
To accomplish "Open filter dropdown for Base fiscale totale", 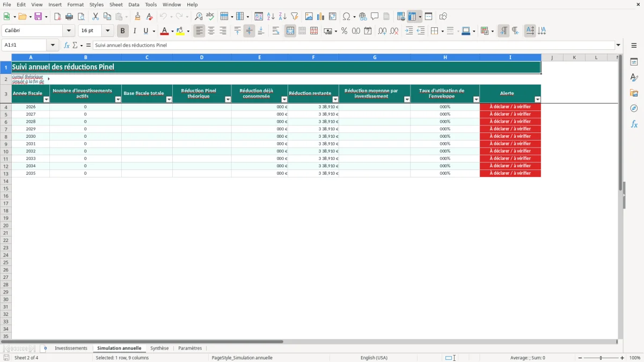I will [x=169, y=100].
